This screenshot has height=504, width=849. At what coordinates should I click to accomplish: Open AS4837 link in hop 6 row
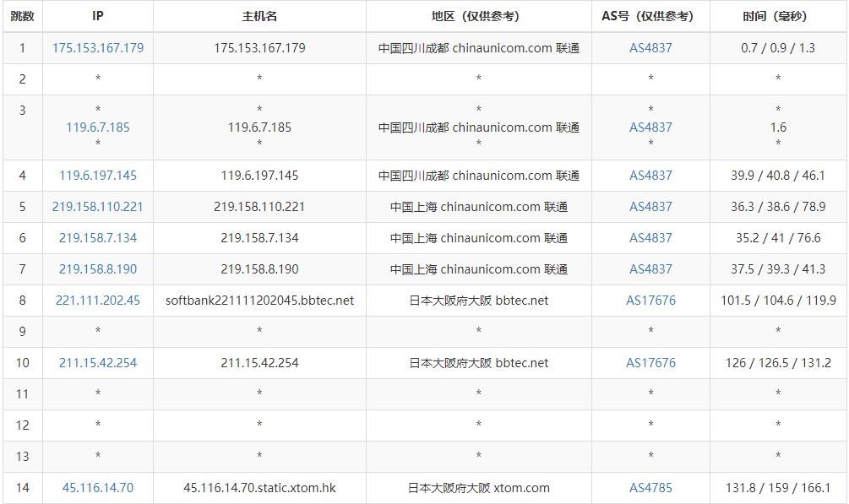(x=650, y=238)
